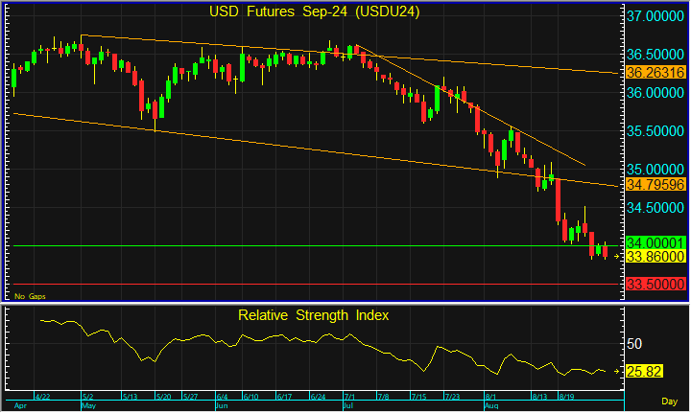The height and width of the screenshot is (413, 691).
Task: Click the 'No Gaps' label
Action: (x=30, y=297)
